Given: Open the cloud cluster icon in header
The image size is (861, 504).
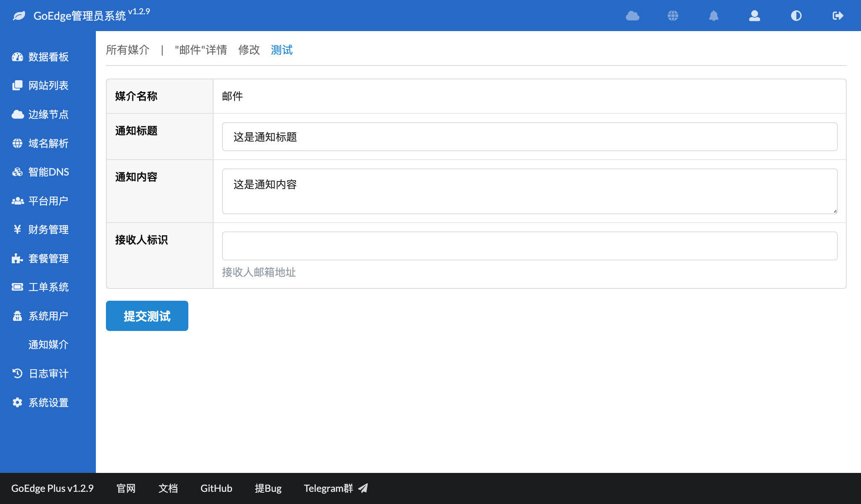Looking at the screenshot, I should (x=632, y=16).
